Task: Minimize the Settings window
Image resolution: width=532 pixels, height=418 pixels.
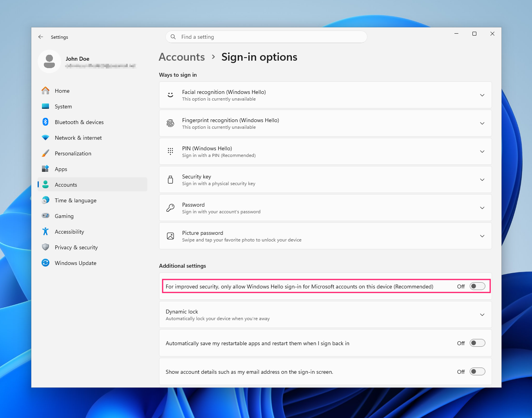Action: pos(456,34)
